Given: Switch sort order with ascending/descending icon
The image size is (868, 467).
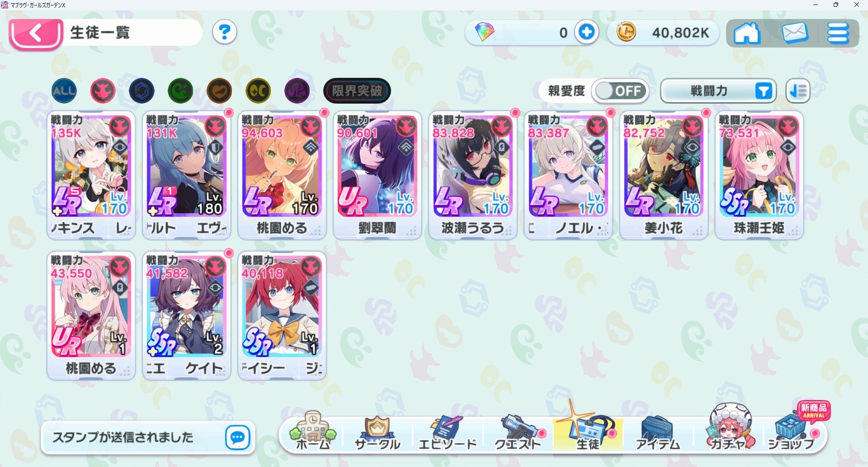Looking at the screenshot, I should [x=798, y=91].
